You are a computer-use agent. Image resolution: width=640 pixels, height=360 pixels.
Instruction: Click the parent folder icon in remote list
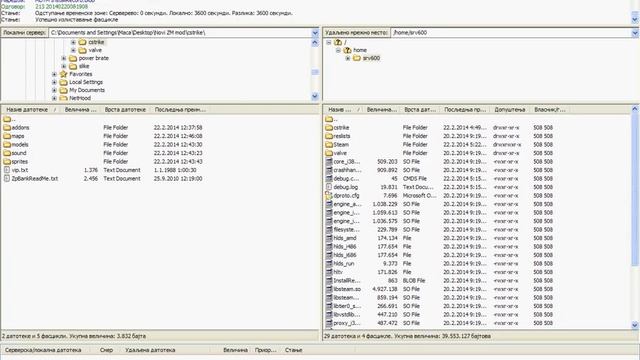point(329,119)
